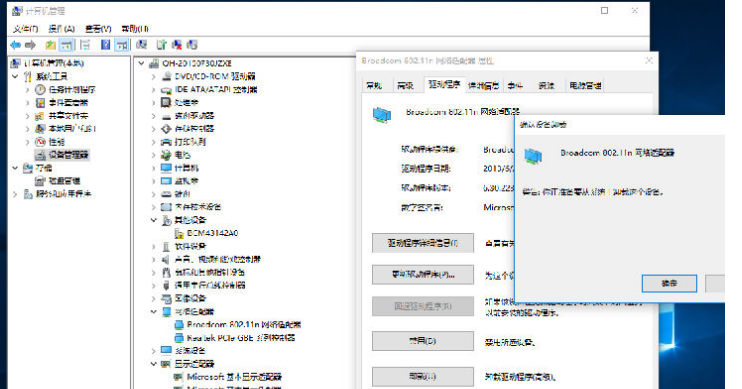Viewport: 742px width, 389px height.
Task: Click the USB controllers category icon
Action: (x=166, y=285)
